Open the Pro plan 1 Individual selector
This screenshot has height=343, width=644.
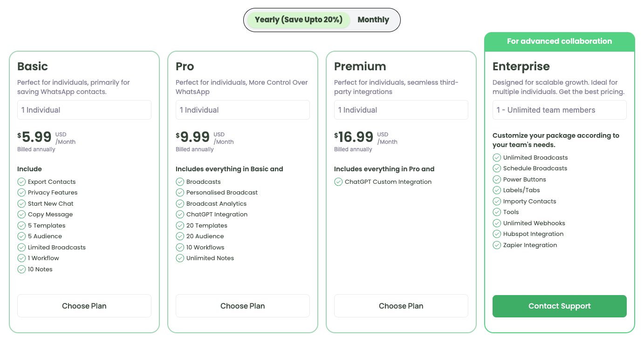pyautogui.click(x=243, y=110)
